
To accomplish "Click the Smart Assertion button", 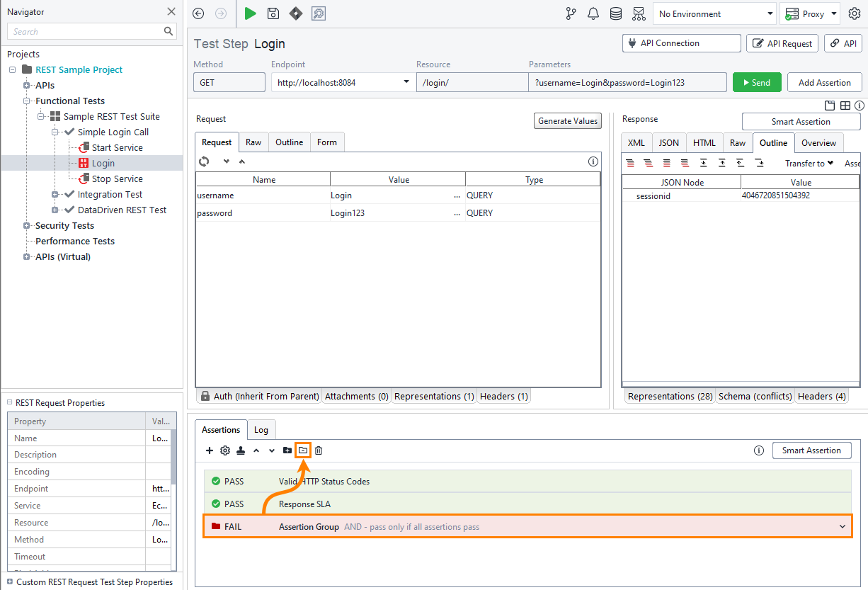I will tap(811, 450).
